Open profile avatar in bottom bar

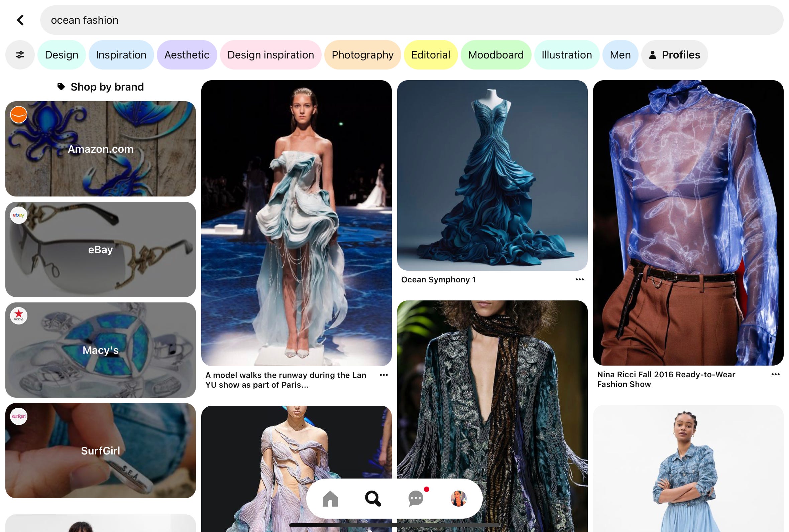tap(458, 498)
